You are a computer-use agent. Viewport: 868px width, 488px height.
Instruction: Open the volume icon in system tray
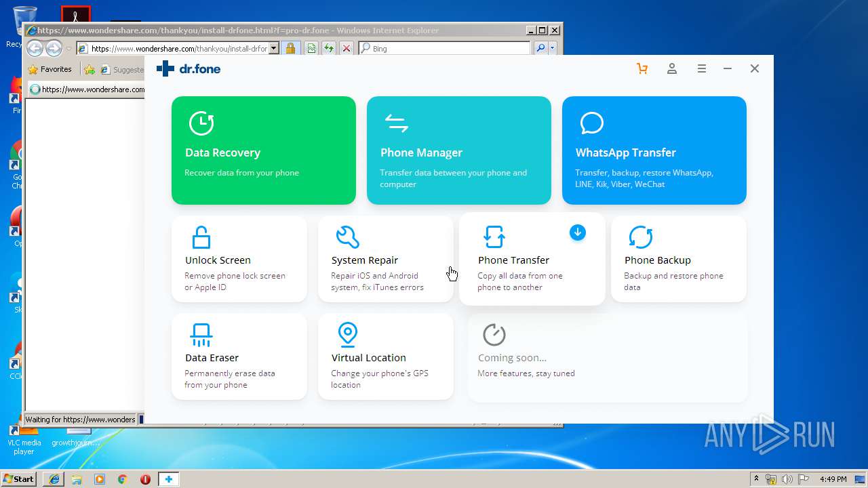(787, 479)
